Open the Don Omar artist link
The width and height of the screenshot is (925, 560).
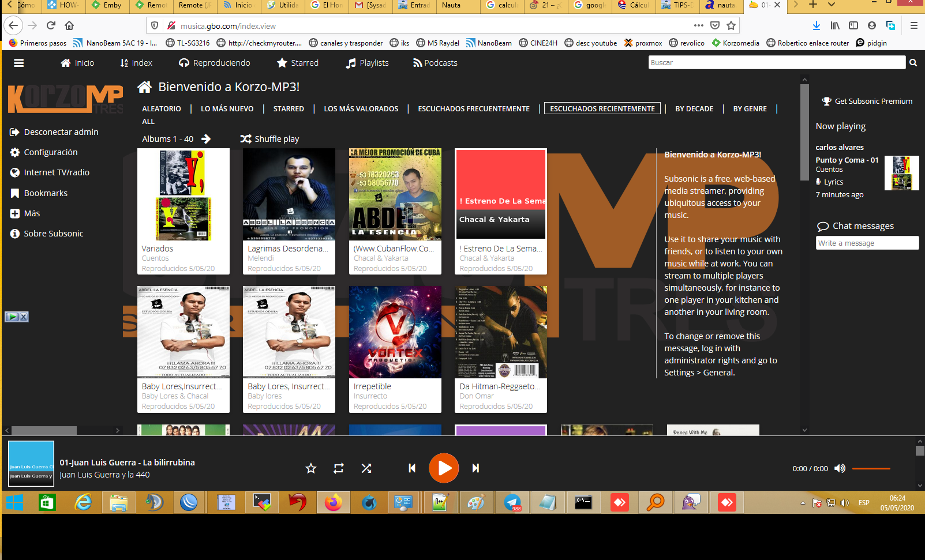(x=477, y=396)
